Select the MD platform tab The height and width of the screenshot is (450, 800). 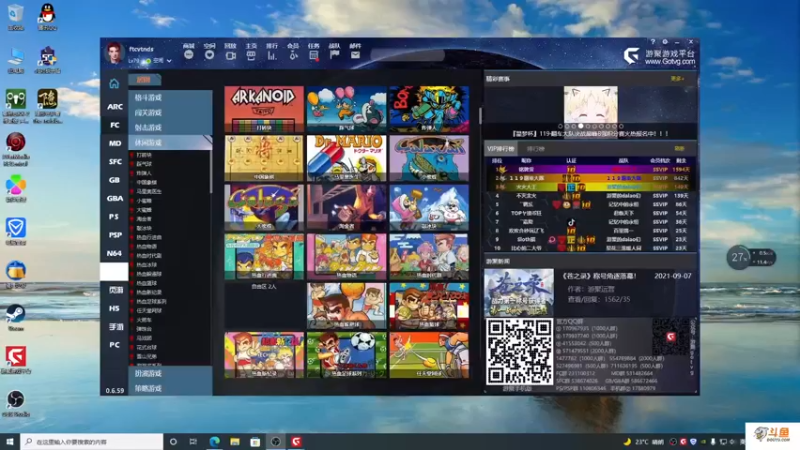tap(115, 143)
